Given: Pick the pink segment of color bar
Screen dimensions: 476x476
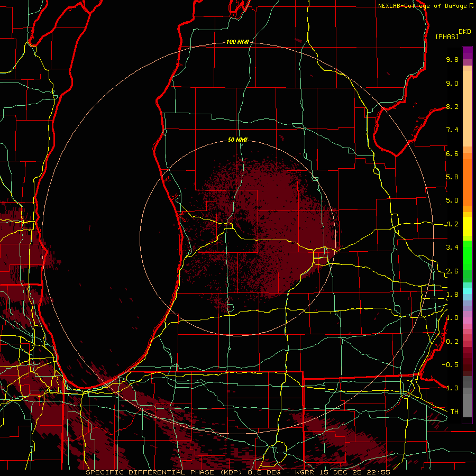Looking at the screenshot, I should click(x=467, y=321).
